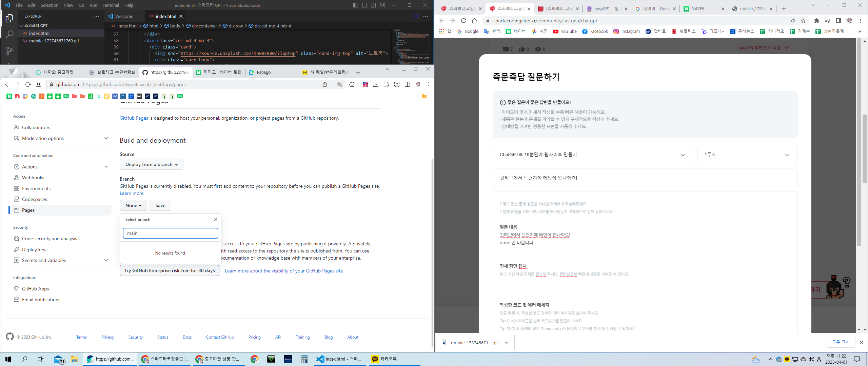
Task: Toggle primary sidebar layout icon in VS Code
Action: [x=355, y=5]
